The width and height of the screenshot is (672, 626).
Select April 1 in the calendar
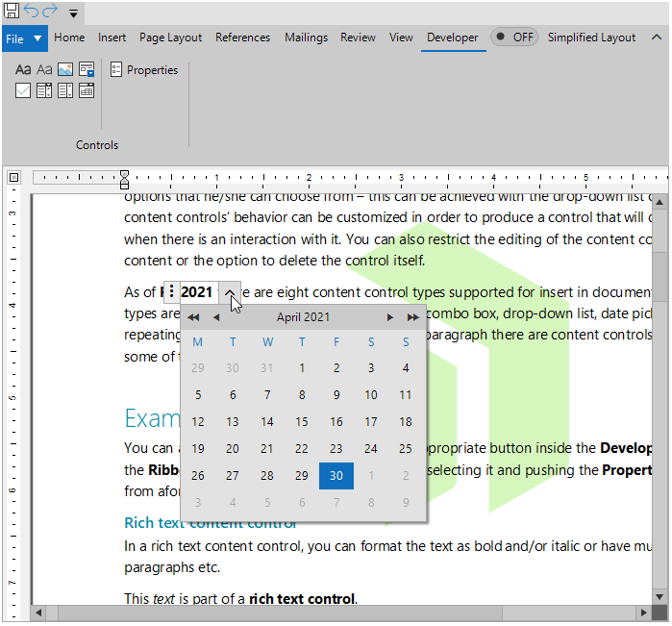pyautogui.click(x=302, y=368)
